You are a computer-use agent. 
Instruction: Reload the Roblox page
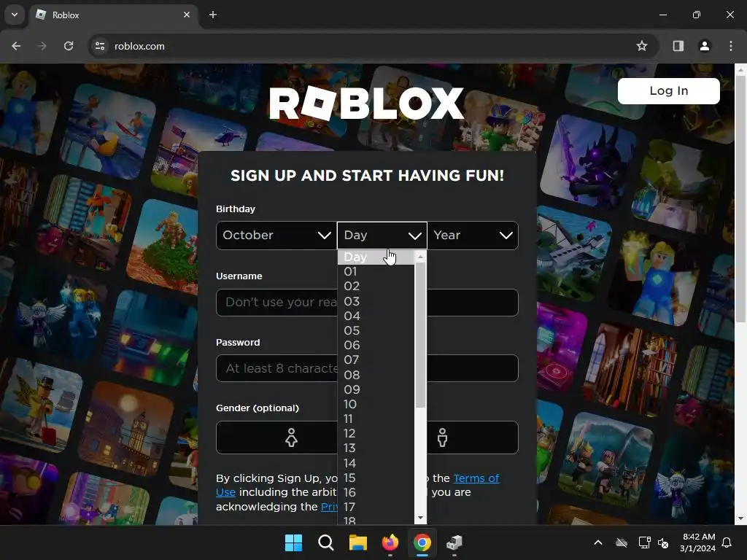(69, 46)
